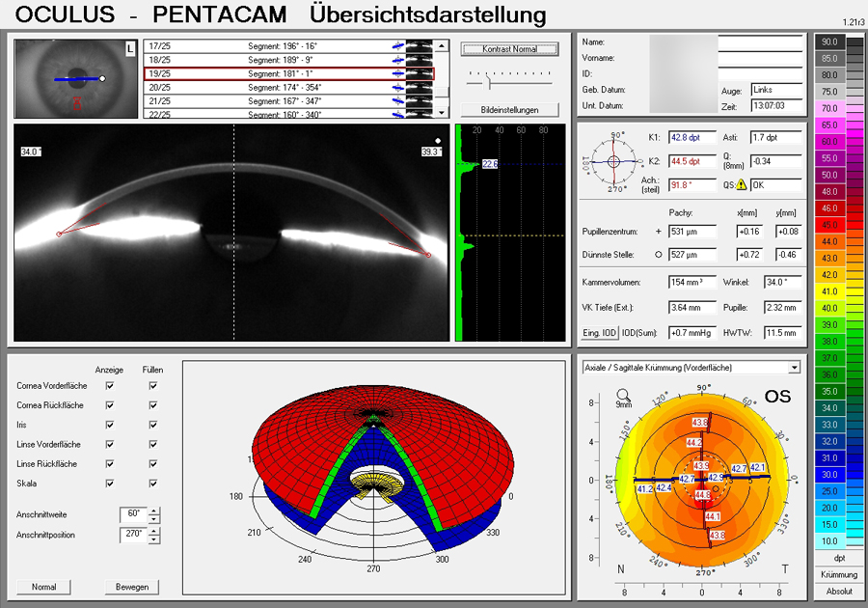Select segment row 18/25
The image size is (868, 608).
tap(288, 60)
